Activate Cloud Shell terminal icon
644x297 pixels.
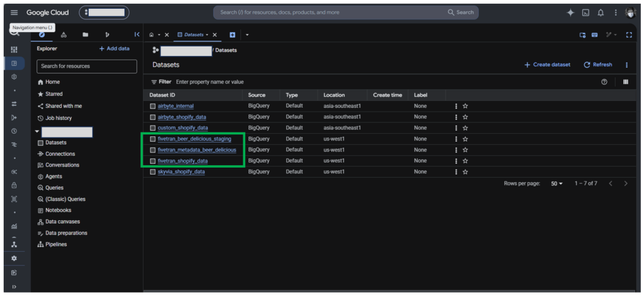coord(586,13)
